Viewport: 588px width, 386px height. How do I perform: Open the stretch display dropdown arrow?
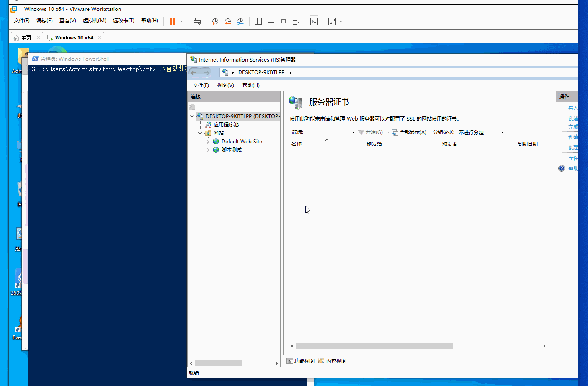click(x=341, y=21)
